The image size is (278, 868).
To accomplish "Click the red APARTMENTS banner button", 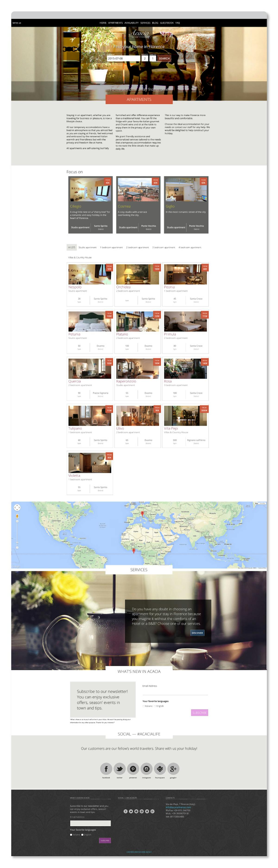I will [x=139, y=99].
